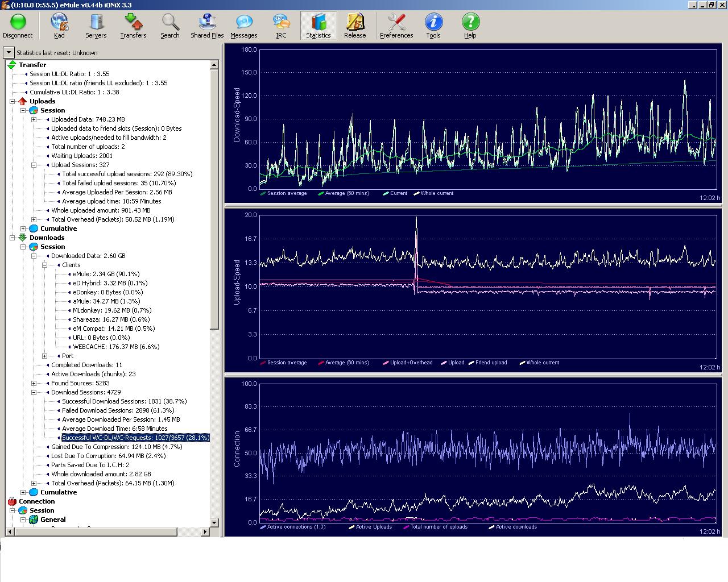728x582 pixels.
Task: Click the Cumulative globe icon under Downloads
Action: point(34,492)
